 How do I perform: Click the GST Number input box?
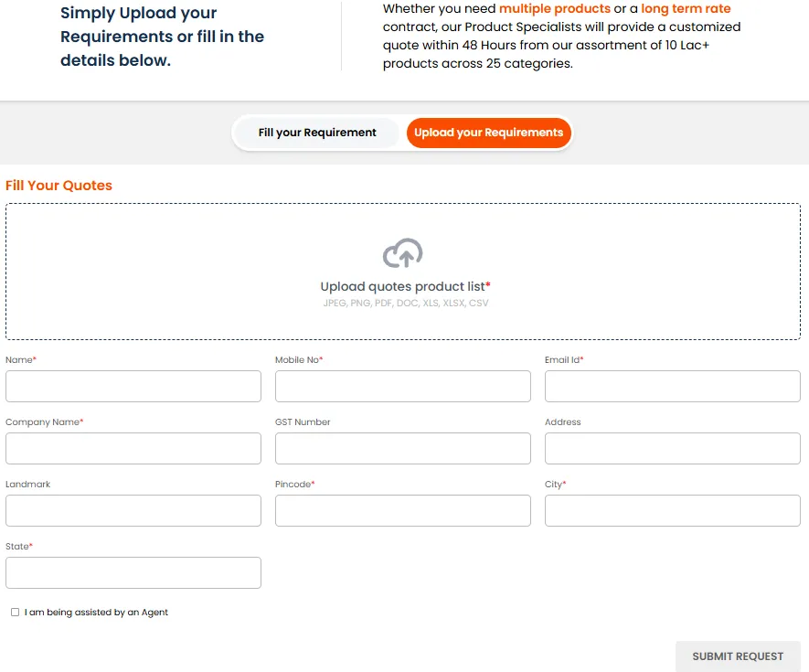[402, 449]
